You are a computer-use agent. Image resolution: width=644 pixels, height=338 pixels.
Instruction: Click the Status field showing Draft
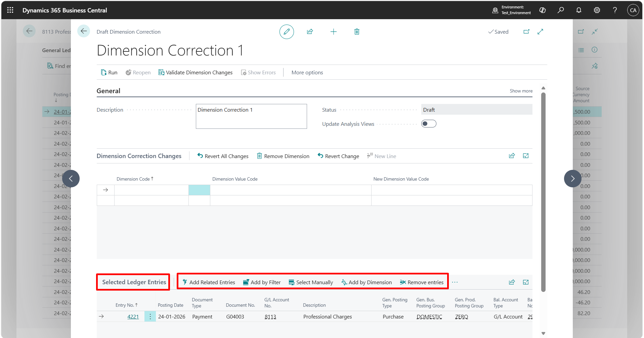click(x=477, y=110)
